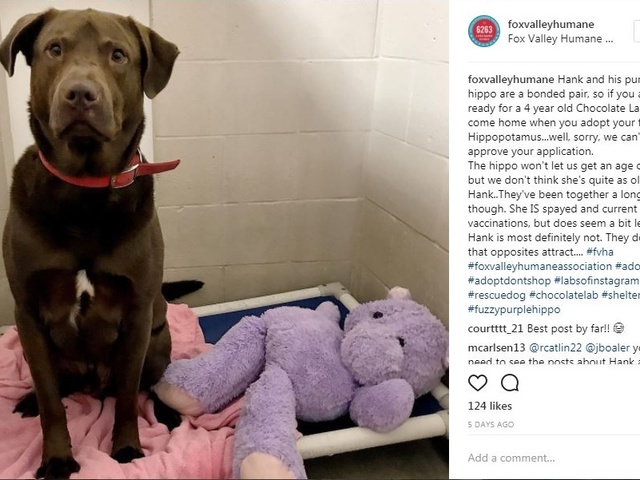Click the comment speech bubble icon
Image resolution: width=640 pixels, height=480 pixels.
pyautogui.click(x=510, y=383)
